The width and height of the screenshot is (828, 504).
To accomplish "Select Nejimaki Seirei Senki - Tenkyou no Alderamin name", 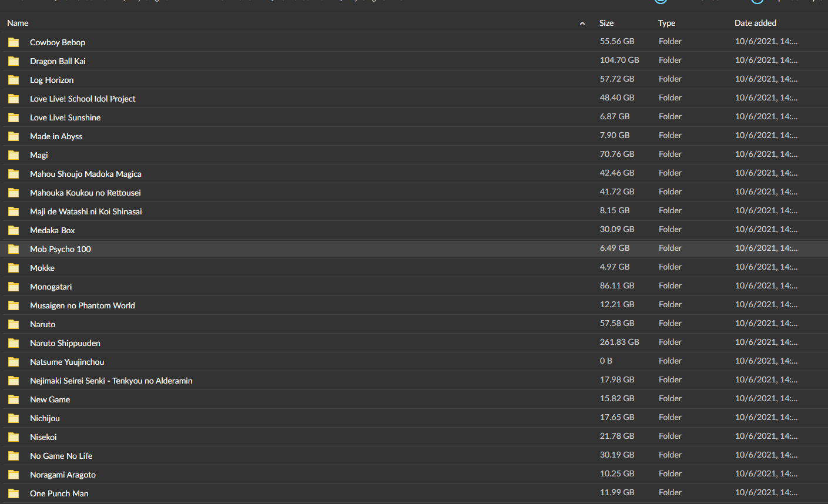I will pyautogui.click(x=111, y=381).
